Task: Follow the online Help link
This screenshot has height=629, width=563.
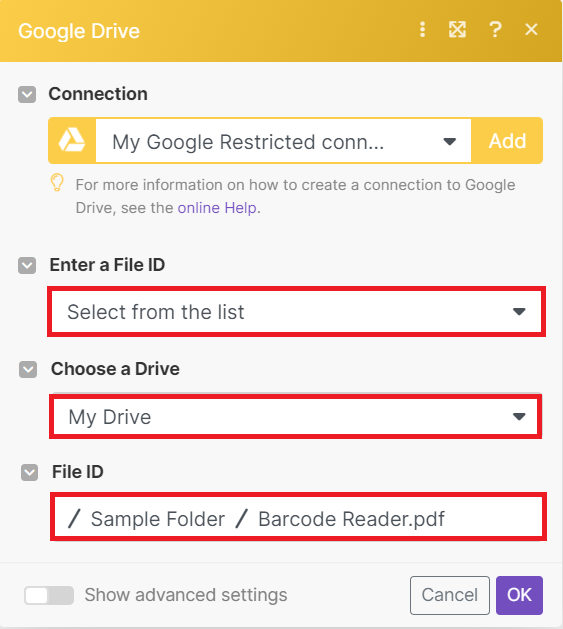Action: click(x=217, y=208)
